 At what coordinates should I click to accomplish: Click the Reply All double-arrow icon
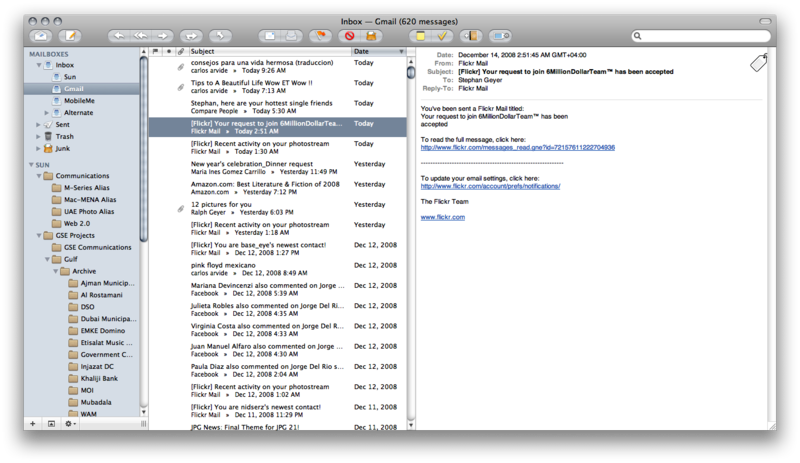click(141, 36)
